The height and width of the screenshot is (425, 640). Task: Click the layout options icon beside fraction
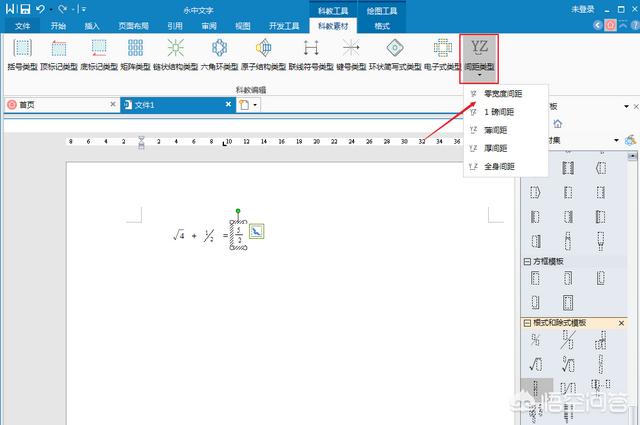click(256, 231)
